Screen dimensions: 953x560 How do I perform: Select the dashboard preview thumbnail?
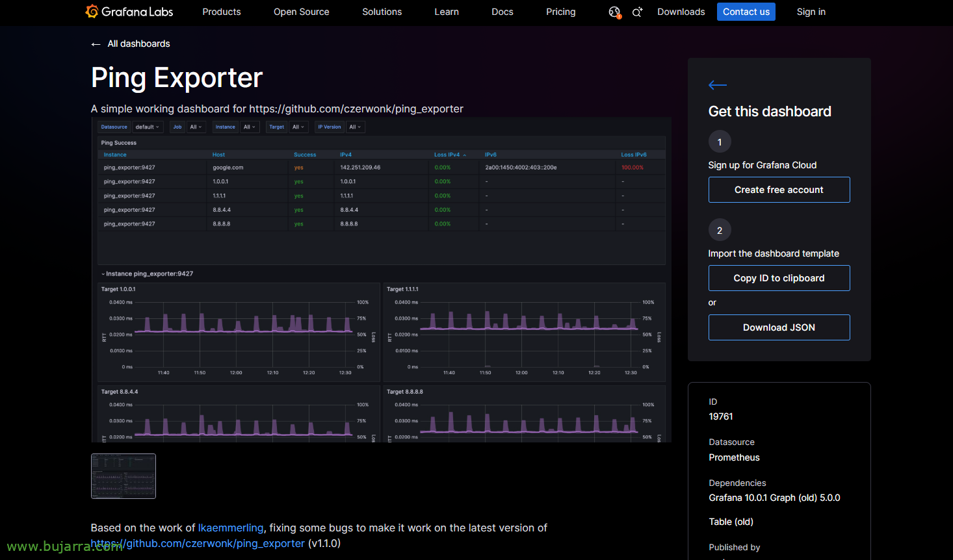[x=124, y=476]
